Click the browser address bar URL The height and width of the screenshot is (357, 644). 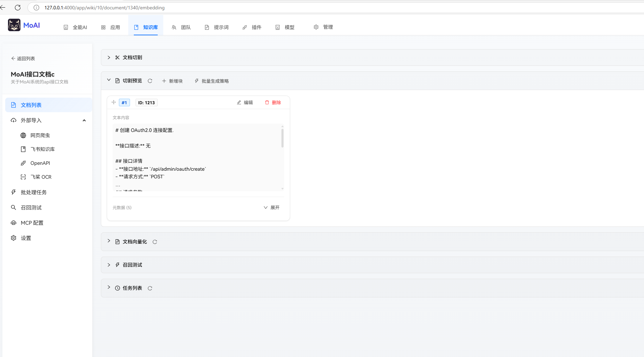click(x=104, y=8)
